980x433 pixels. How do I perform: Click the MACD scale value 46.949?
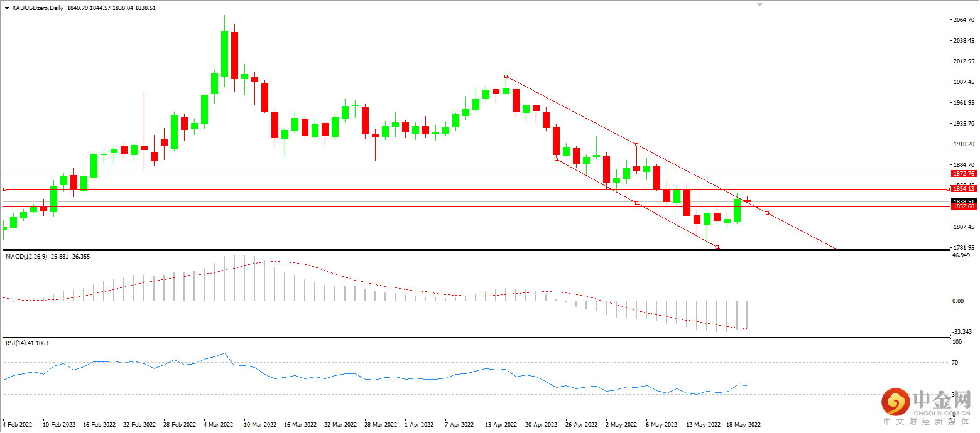coord(962,255)
